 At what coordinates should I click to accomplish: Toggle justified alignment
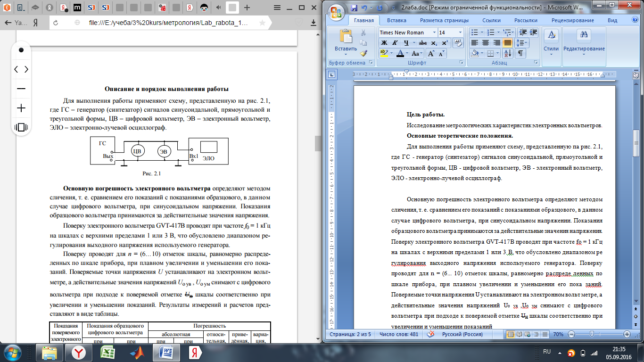tap(507, 43)
